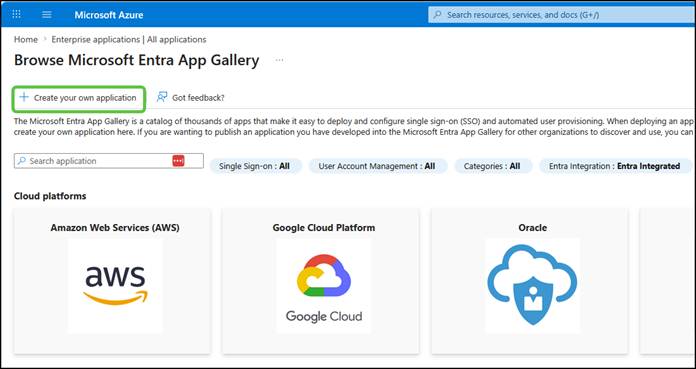Image resolution: width=696 pixels, height=369 pixels.
Task: Click the Google Cloud logo thumbnail
Action: (324, 286)
